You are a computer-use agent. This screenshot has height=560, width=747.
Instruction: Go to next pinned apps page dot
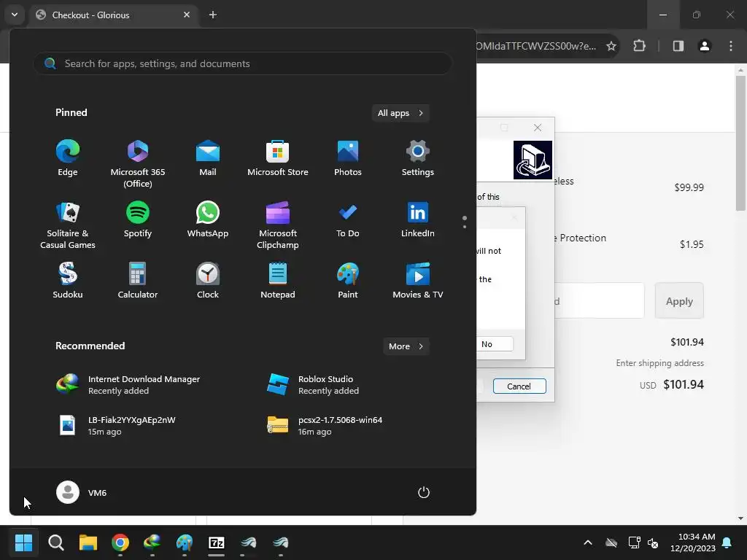[x=465, y=227]
